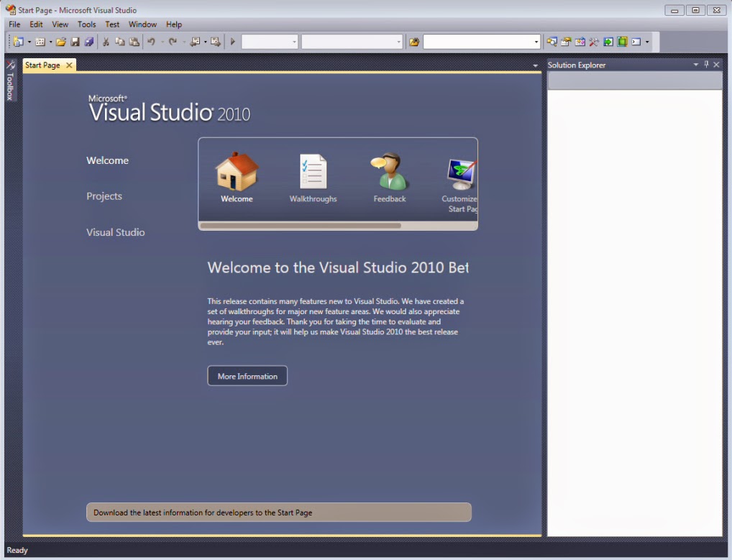Open the Solution Explorer toolbar icon
The width and height of the screenshot is (732, 560).
coord(552,42)
